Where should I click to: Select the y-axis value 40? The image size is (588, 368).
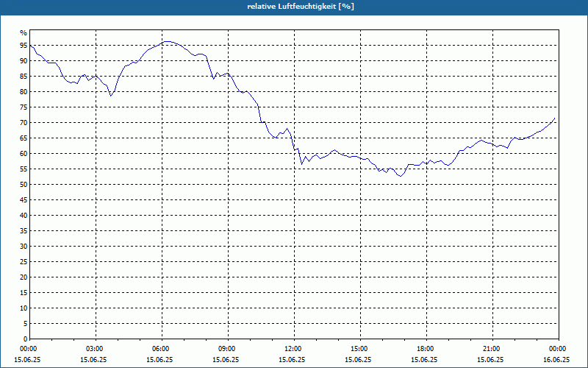click(24, 215)
